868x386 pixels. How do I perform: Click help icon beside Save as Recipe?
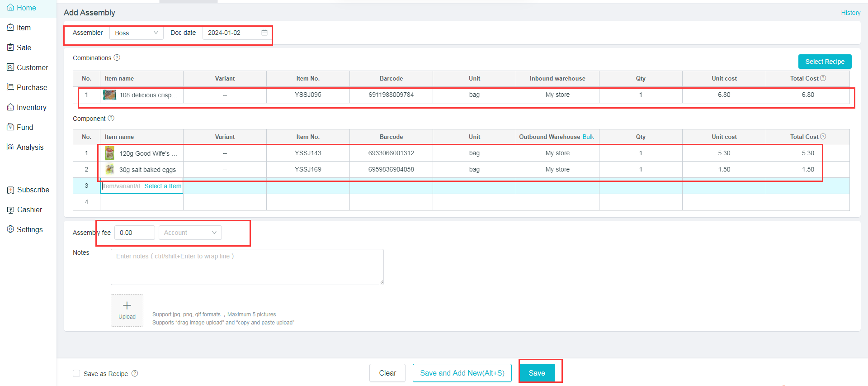pyautogui.click(x=135, y=373)
